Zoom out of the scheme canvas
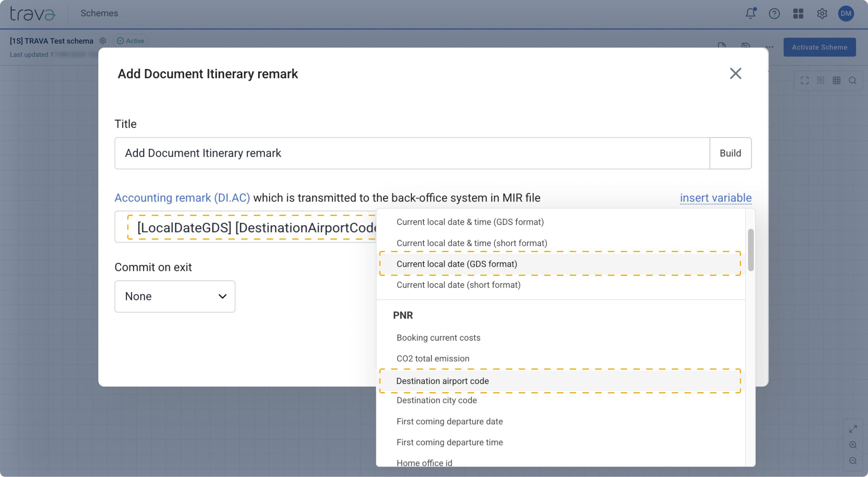This screenshot has width=868, height=477. pyautogui.click(x=853, y=460)
